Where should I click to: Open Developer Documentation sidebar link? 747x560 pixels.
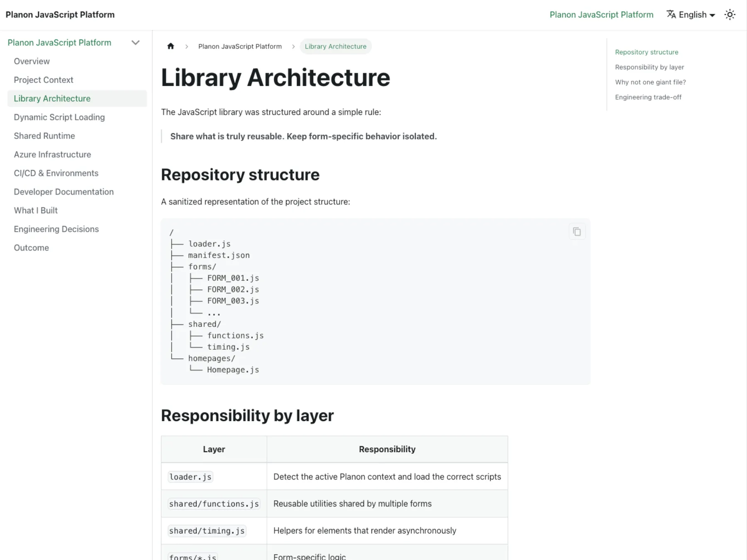[x=63, y=192]
